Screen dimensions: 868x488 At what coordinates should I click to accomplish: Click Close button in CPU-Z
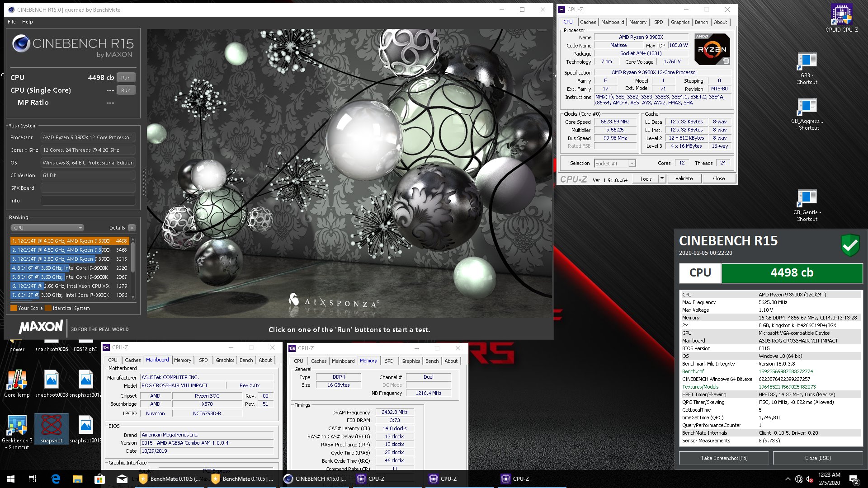point(719,178)
